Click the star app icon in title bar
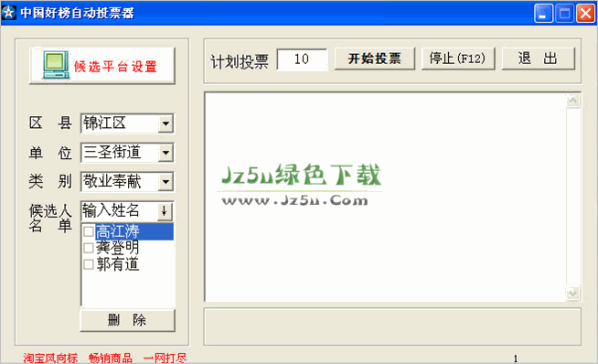 9,13
